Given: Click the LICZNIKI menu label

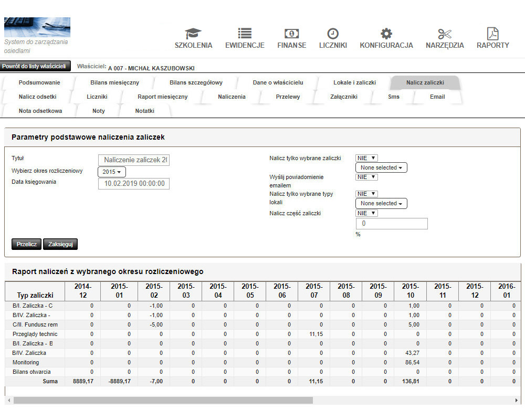Looking at the screenshot, I should 333,46.
